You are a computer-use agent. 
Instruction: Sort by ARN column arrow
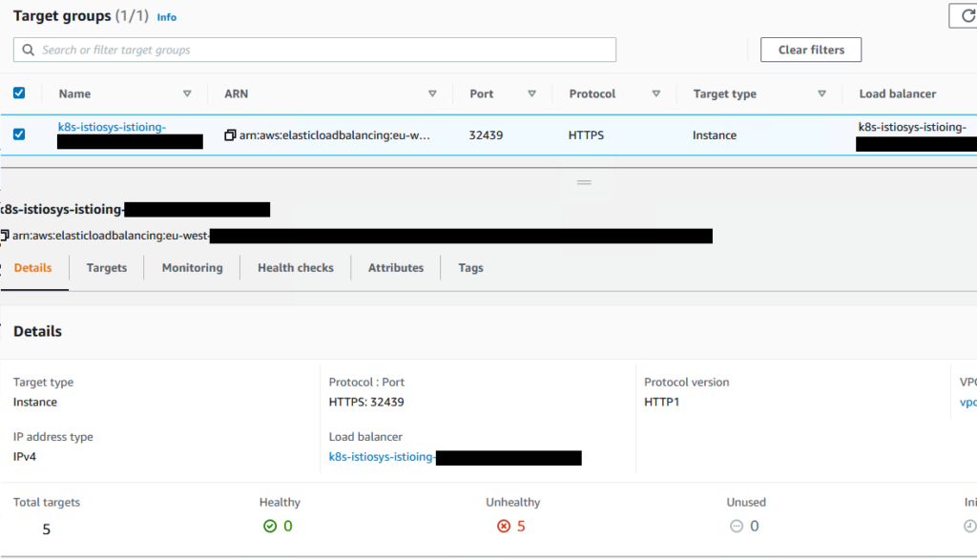[x=432, y=93]
